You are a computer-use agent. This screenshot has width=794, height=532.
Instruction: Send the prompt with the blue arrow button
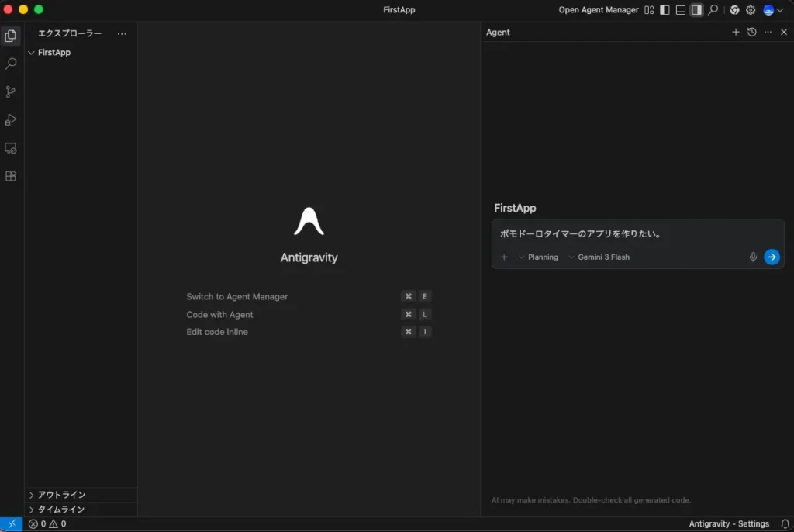(x=772, y=257)
